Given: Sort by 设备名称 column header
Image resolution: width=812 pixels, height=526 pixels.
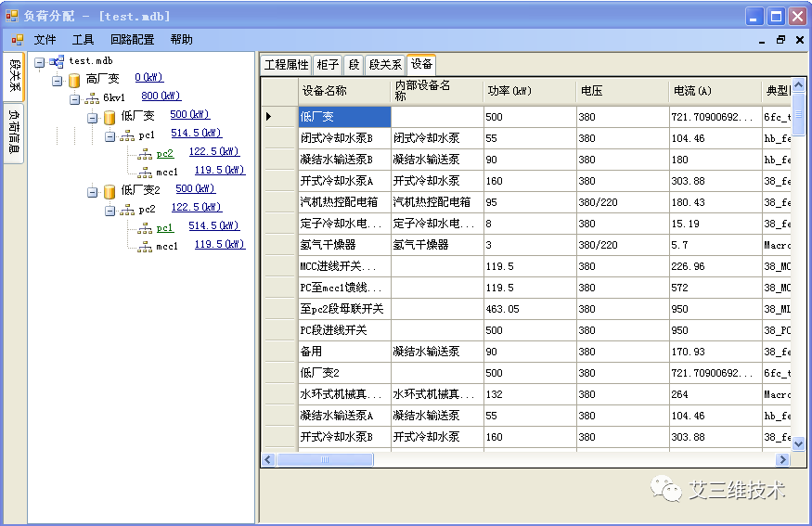Looking at the screenshot, I should click(x=344, y=92).
